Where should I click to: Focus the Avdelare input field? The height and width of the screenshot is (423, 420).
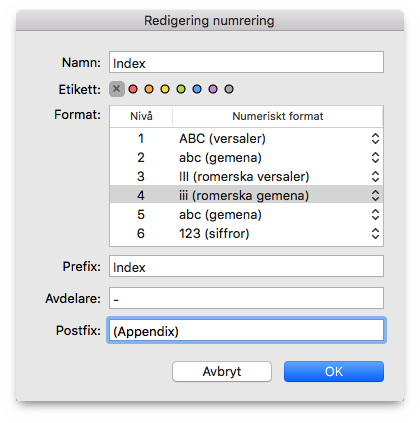coord(246,298)
